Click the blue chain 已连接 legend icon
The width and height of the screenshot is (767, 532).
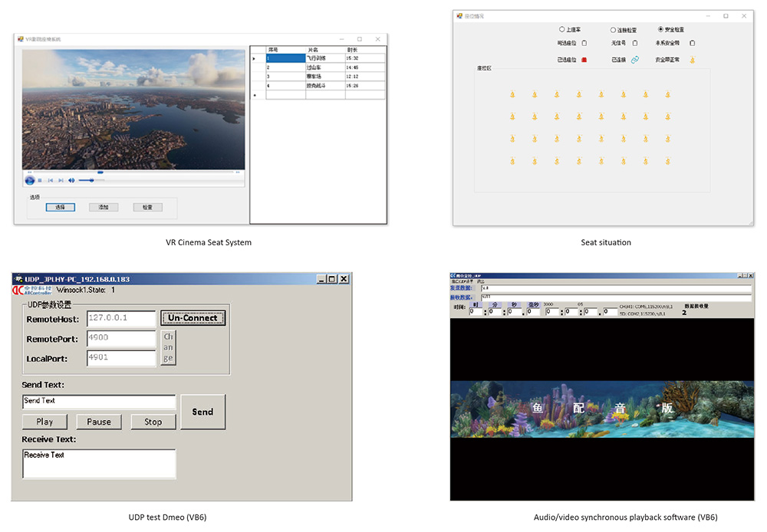click(x=635, y=60)
